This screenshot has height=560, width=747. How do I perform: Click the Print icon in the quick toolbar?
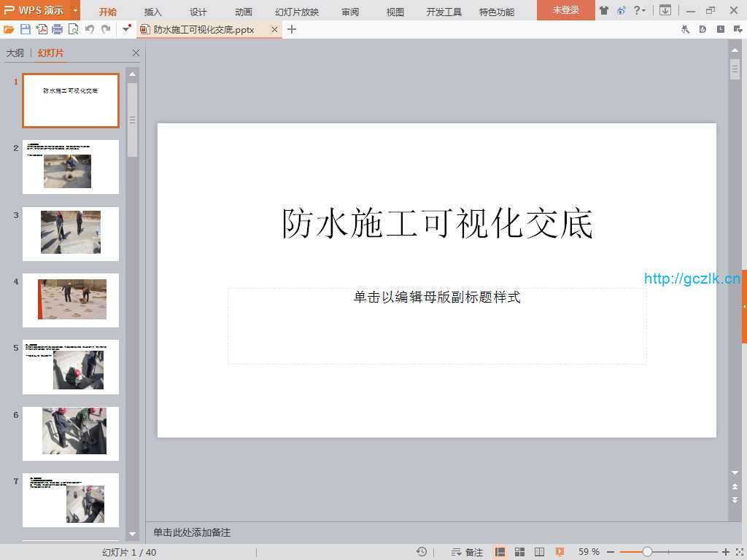coord(57,29)
